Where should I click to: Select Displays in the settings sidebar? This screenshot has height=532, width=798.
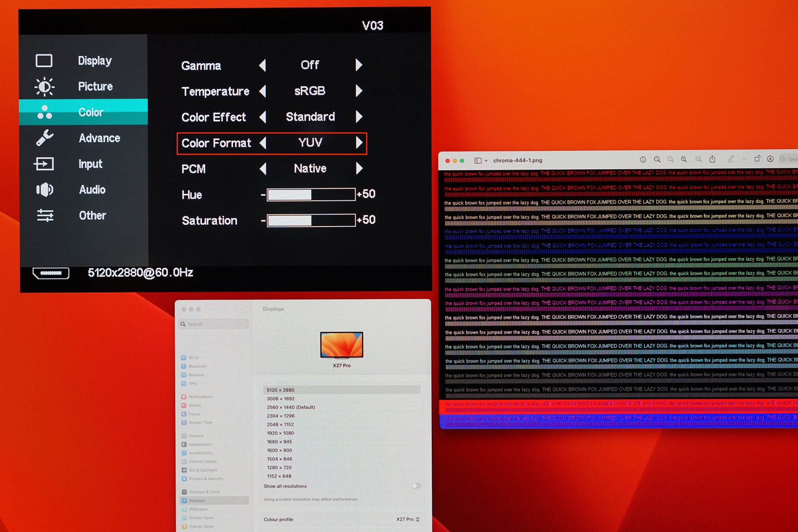pyautogui.click(x=197, y=500)
